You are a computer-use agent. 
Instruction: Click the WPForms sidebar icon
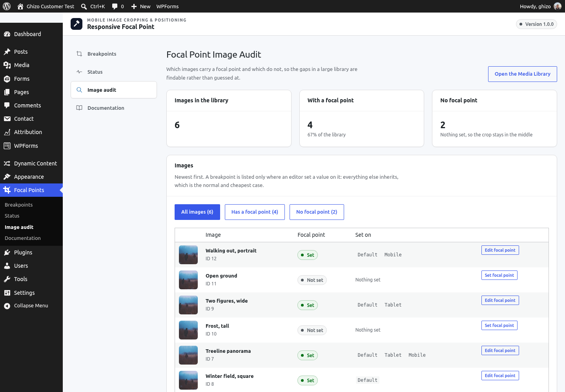click(x=7, y=146)
